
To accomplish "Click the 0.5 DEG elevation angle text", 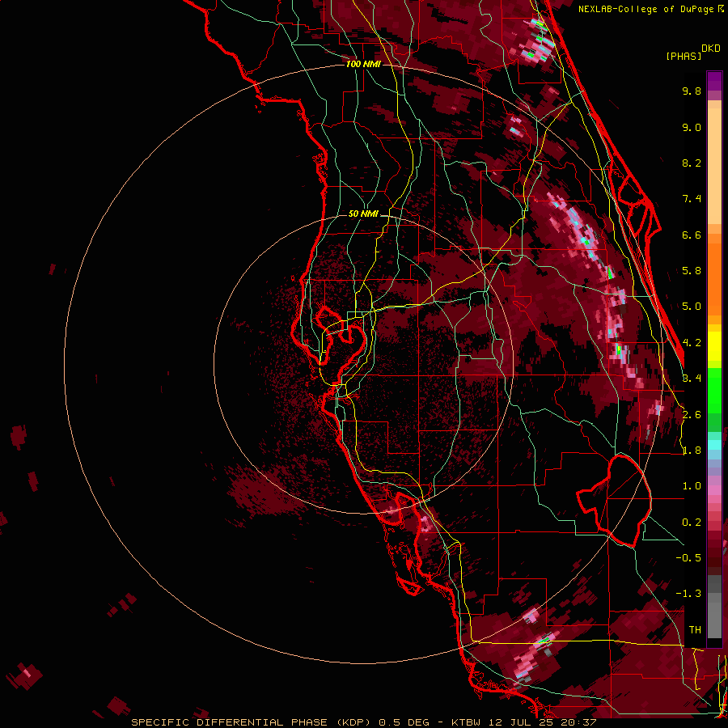I will 404,722.
